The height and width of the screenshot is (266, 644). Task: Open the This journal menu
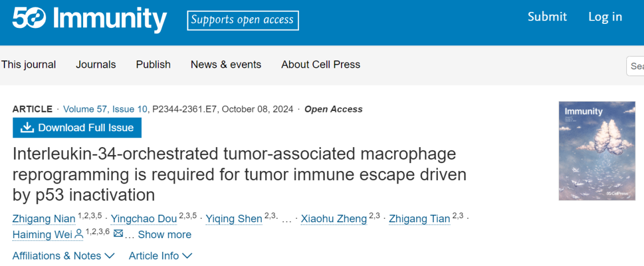(x=28, y=65)
